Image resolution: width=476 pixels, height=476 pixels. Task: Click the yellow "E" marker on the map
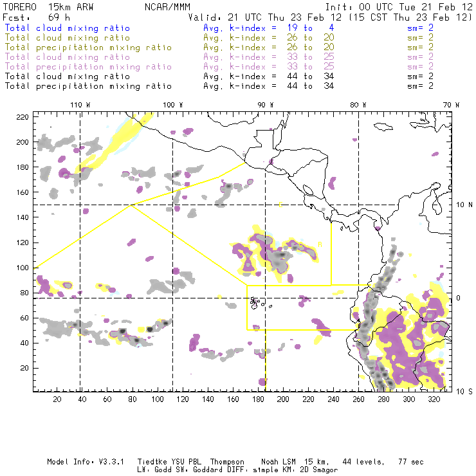pos(280,205)
